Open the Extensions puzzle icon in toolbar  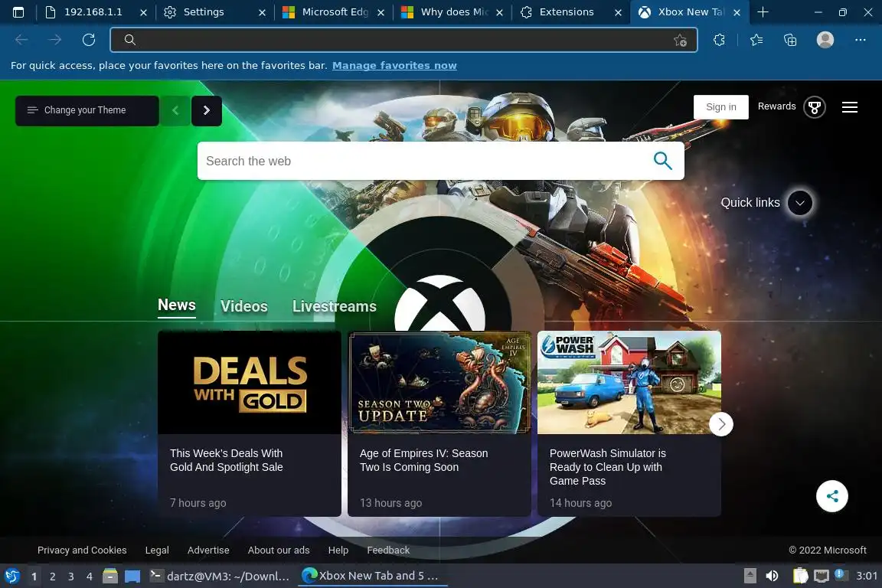[719, 39]
